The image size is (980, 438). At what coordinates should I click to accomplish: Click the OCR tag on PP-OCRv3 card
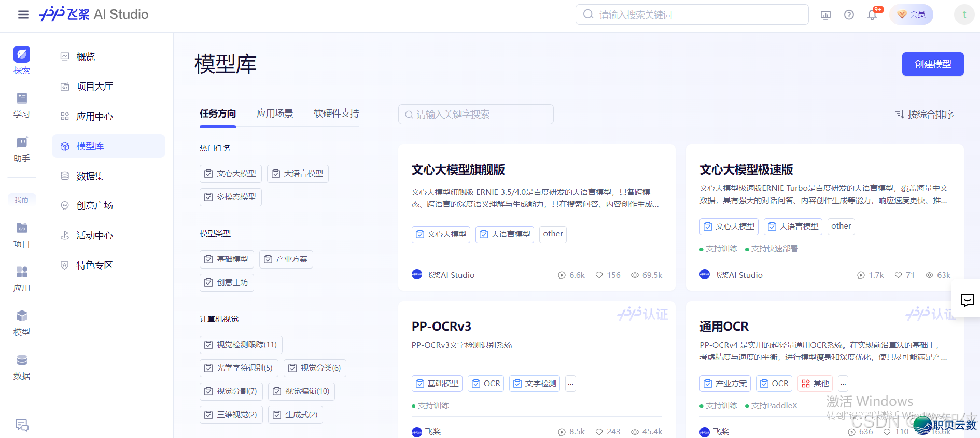[x=486, y=384]
